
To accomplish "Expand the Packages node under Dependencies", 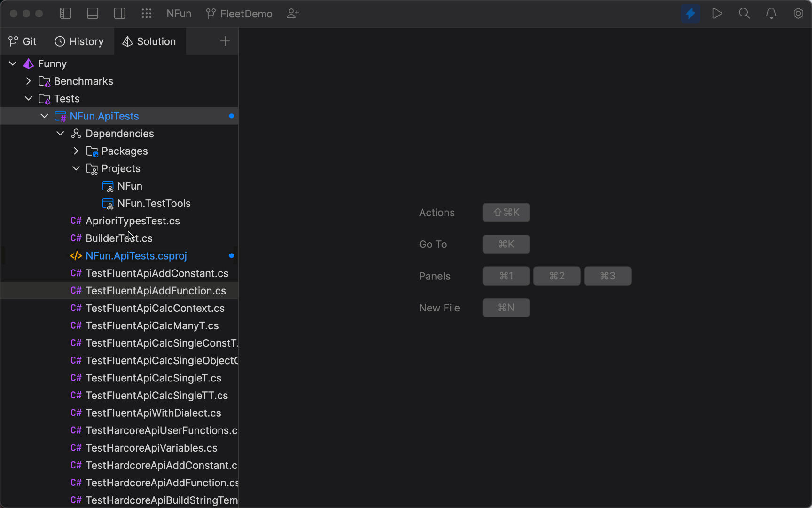I will click(x=76, y=151).
